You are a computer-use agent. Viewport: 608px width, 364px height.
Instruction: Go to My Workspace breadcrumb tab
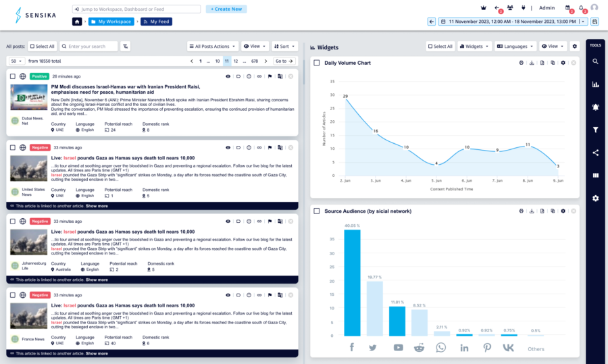(x=111, y=22)
